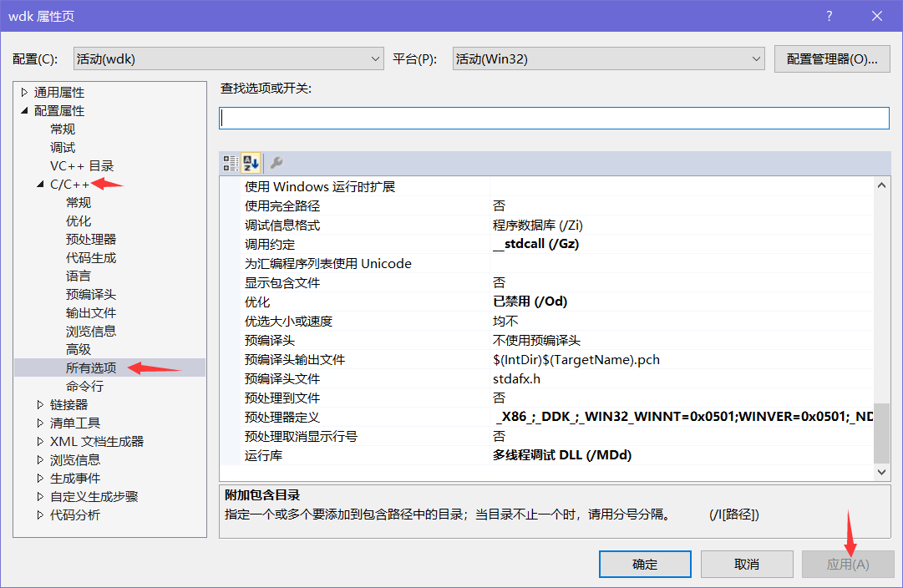Click the 确定 button

tap(645, 565)
